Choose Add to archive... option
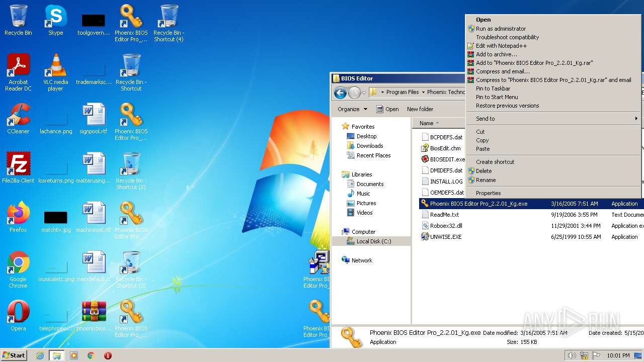The image size is (644, 362). [496, 54]
